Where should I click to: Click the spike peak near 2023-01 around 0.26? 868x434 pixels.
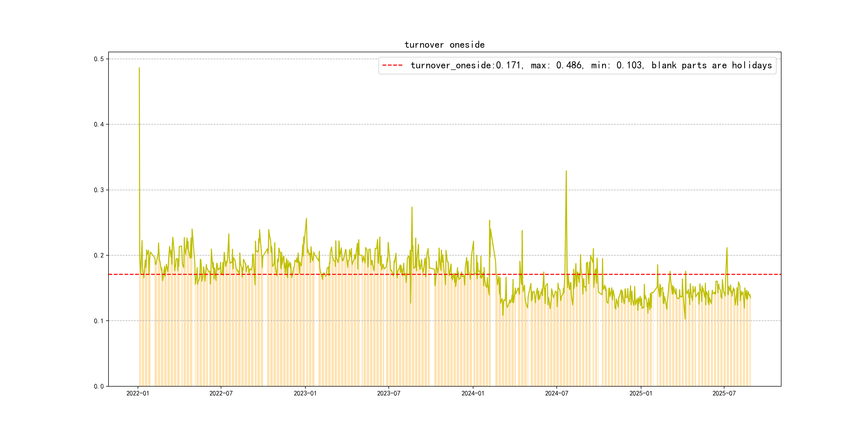coord(306,218)
